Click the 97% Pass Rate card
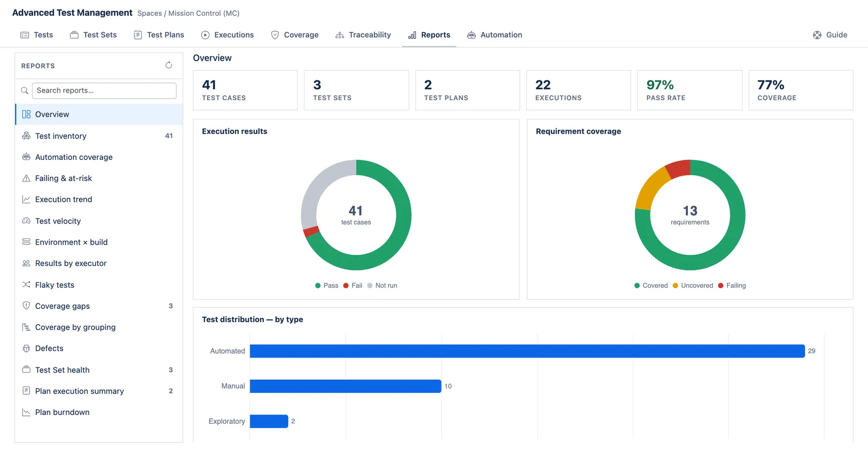868x450 pixels. (689, 90)
